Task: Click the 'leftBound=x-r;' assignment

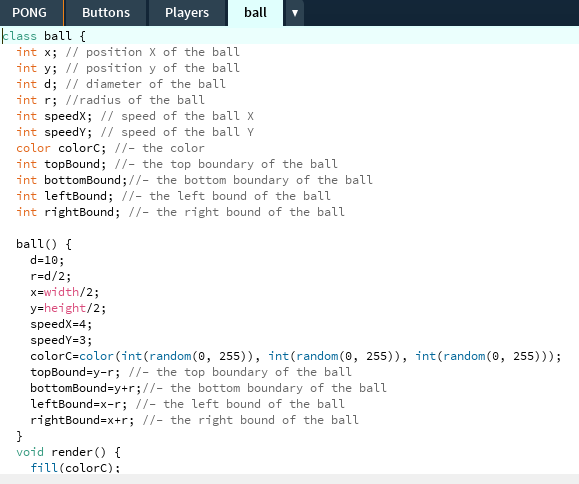Action: (x=79, y=404)
